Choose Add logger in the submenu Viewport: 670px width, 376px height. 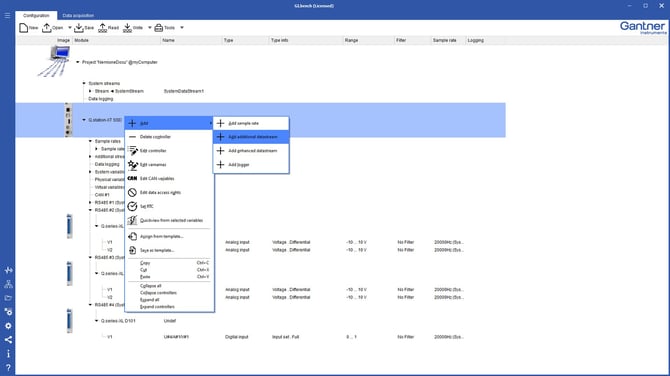[251, 164]
